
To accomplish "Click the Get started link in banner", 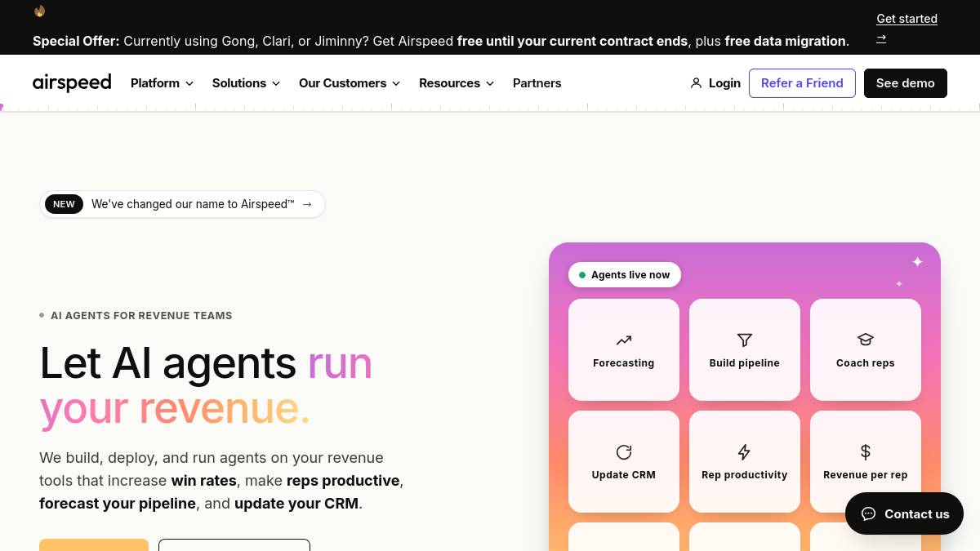I will tap(906, 19).
